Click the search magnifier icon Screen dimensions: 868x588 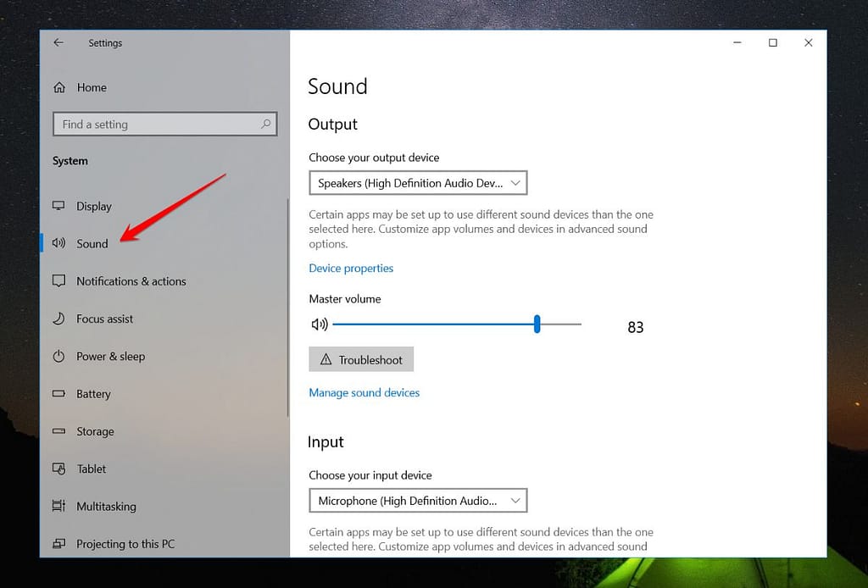point(265,124)
